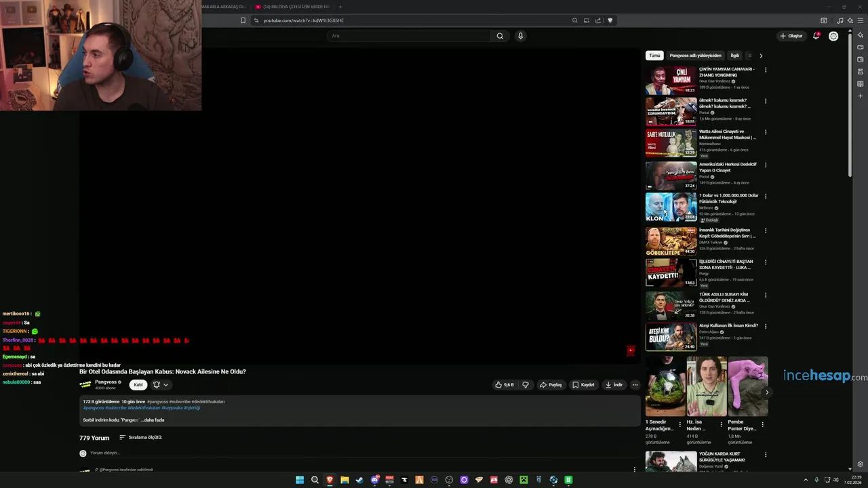
Task: Select Pangvoss adlı yükleyiciden filter chip
Action: [x=695, y=56]
